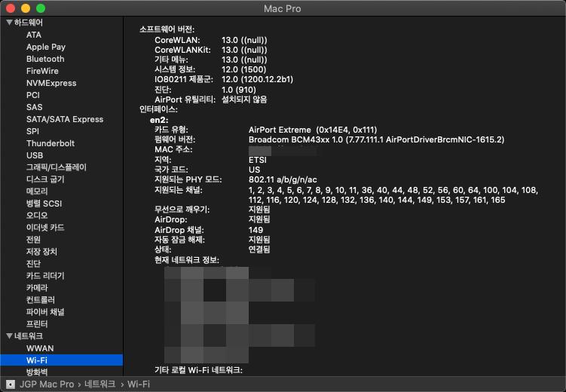Open Thunderbolt hardware info
Image resolution: width=566 pixels, height=392 pixels.
pos(50,143)
